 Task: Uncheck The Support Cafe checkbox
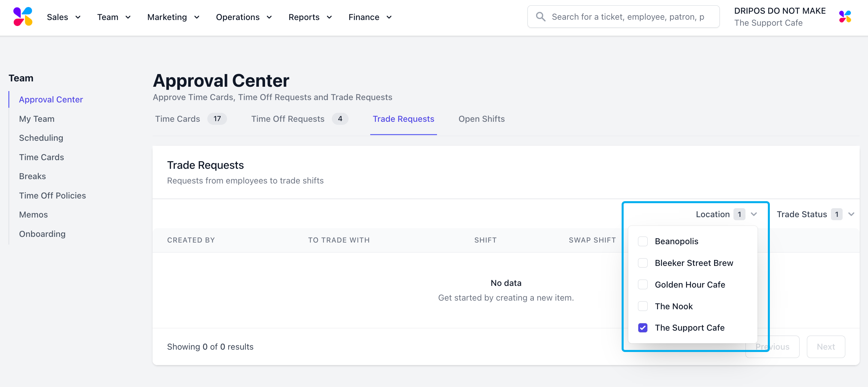(x=642, y=328)
